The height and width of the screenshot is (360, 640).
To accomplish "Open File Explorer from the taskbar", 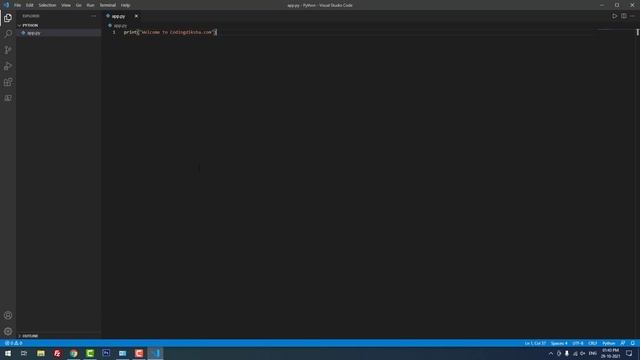I will pyautogui.click(x=41, y=353).
